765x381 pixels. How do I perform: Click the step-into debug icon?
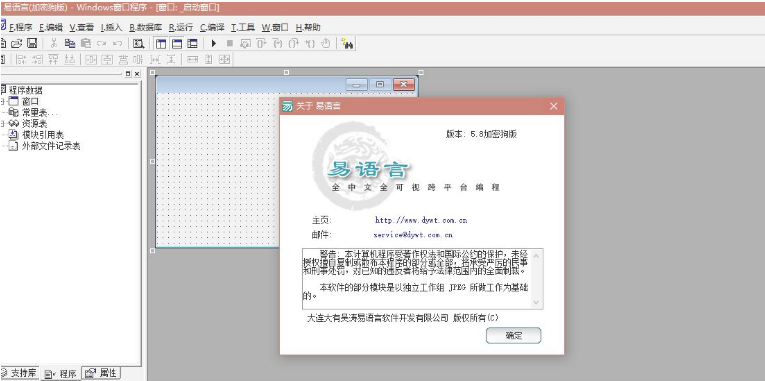277,43
